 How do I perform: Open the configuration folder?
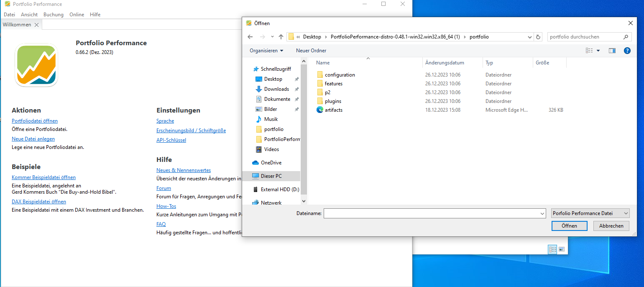(340, 75)
